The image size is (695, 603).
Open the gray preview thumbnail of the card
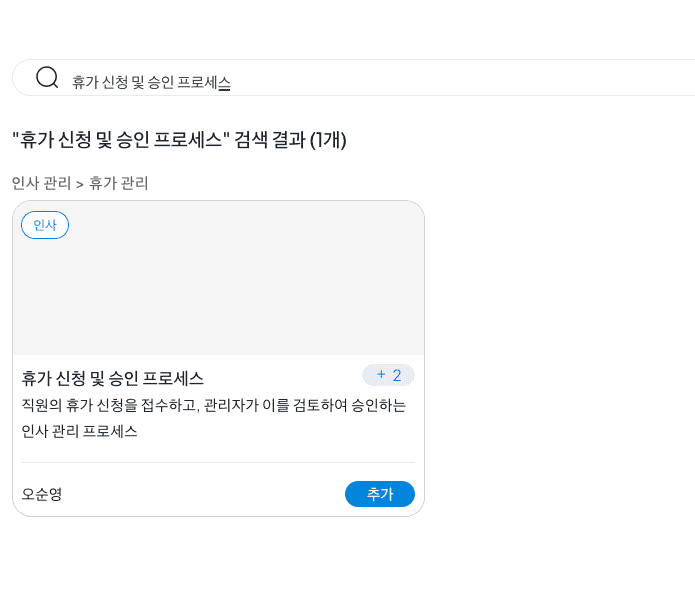pyautogui.click(x=219, y=278)
